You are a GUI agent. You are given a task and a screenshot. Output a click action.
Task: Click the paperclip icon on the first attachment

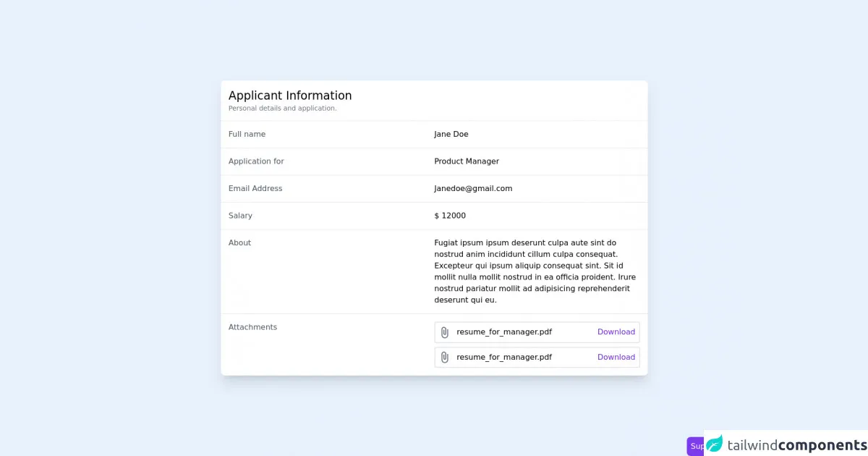[445, 332]
